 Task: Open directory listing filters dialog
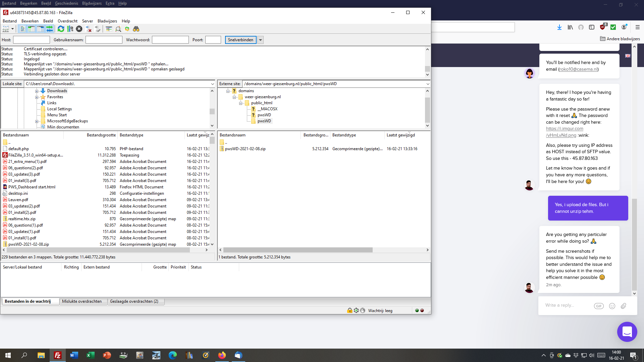pyautogui.click(x=109, y=29)
